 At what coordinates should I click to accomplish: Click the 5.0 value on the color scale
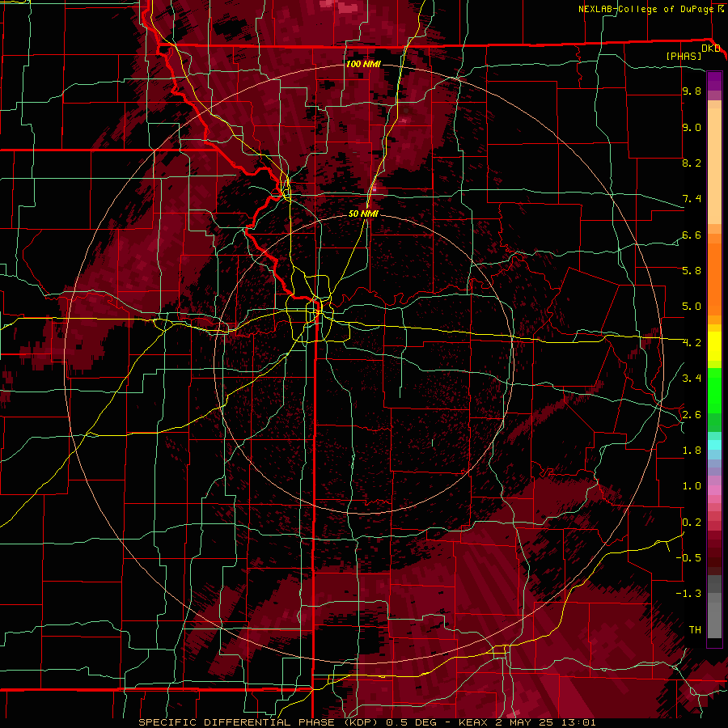pyautogui.click(x=692, y=307)
